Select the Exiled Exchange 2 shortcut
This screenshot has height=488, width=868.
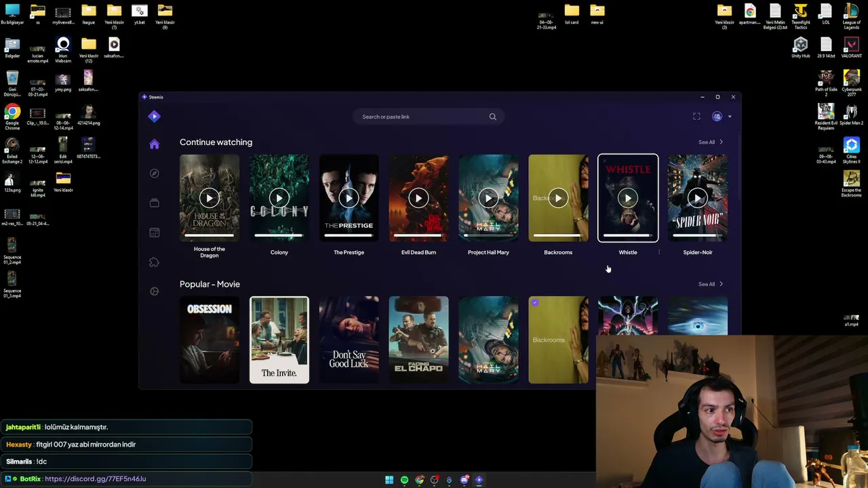(x=12, y=150)
